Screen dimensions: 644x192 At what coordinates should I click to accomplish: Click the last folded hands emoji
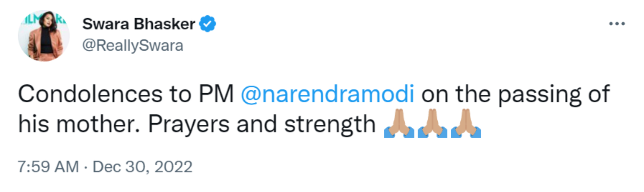click(x=466, y=124)
